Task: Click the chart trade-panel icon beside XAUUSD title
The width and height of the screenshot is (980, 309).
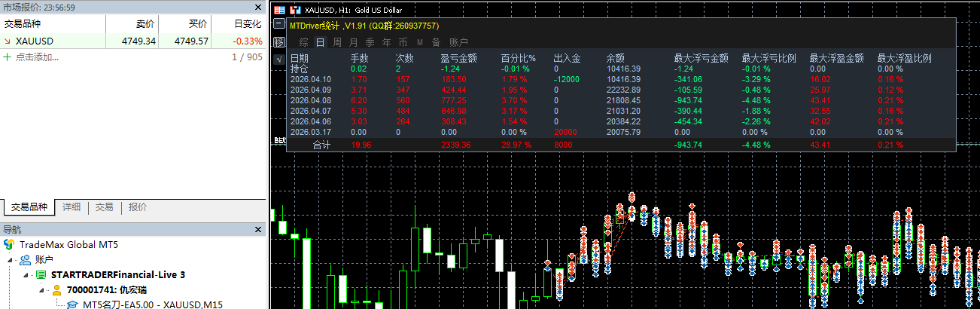Action: point(295,11)
